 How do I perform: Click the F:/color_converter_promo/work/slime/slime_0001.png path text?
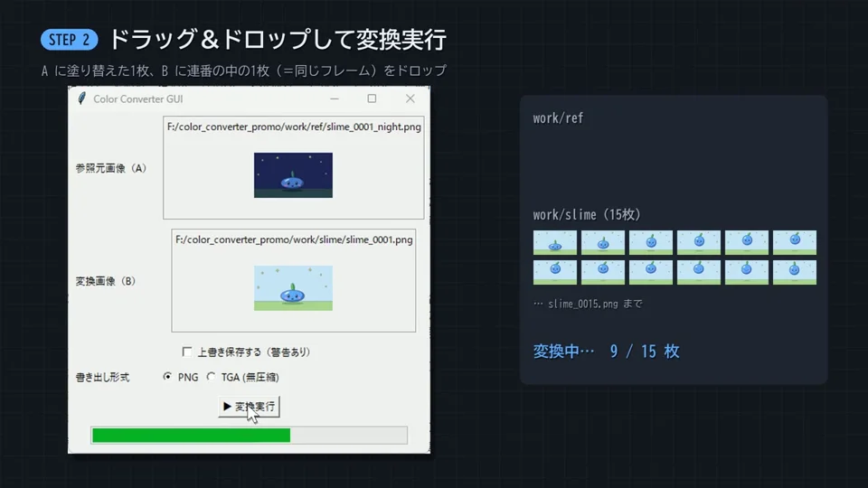pyautogui.click(x=294, y=239)
